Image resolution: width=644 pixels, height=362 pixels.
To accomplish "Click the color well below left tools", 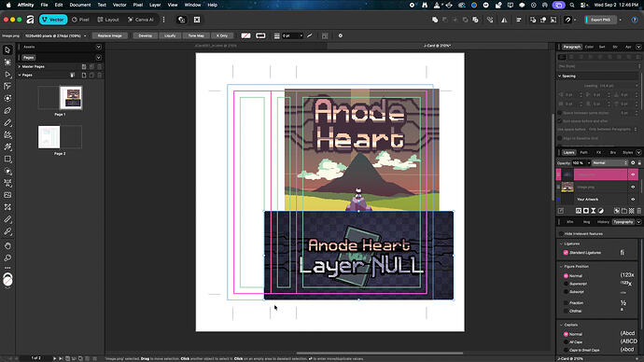I will click(x=7, y=280).
